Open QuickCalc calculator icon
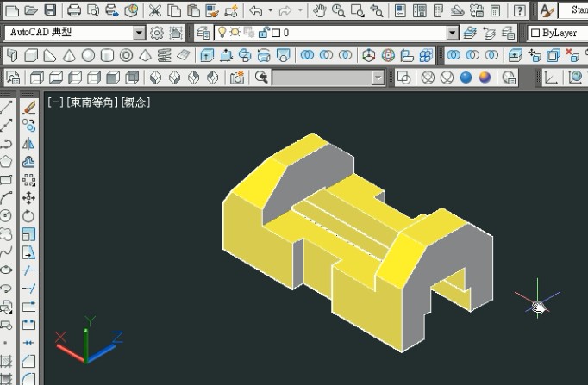588x385 pixels. coord(496,10)
